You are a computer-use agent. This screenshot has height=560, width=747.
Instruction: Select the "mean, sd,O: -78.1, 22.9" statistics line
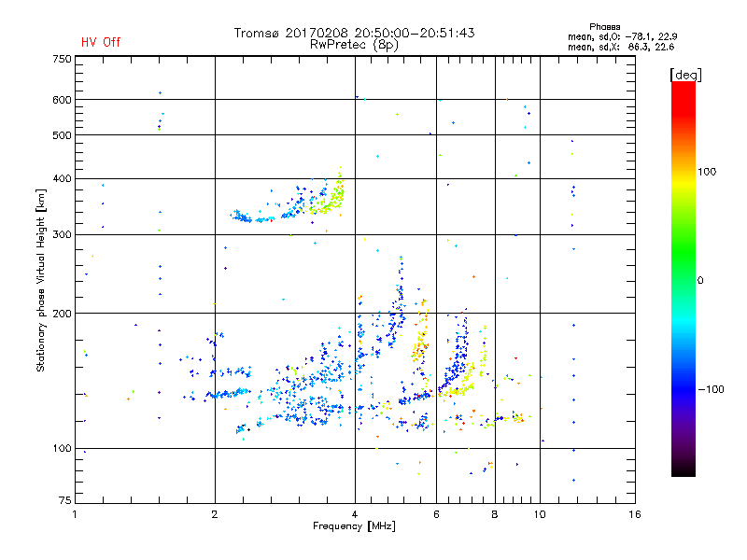622,36
